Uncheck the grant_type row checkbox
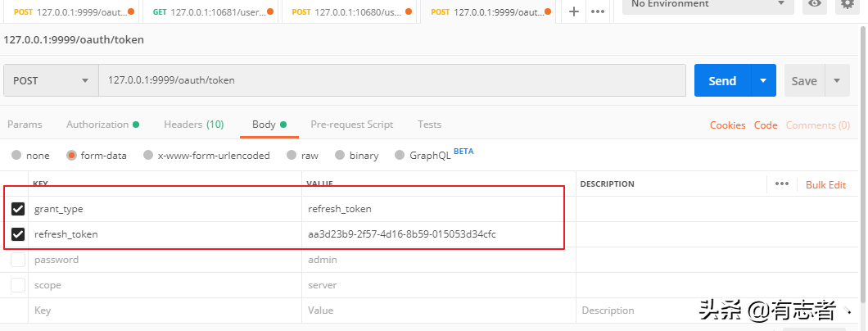 point(18,209)
